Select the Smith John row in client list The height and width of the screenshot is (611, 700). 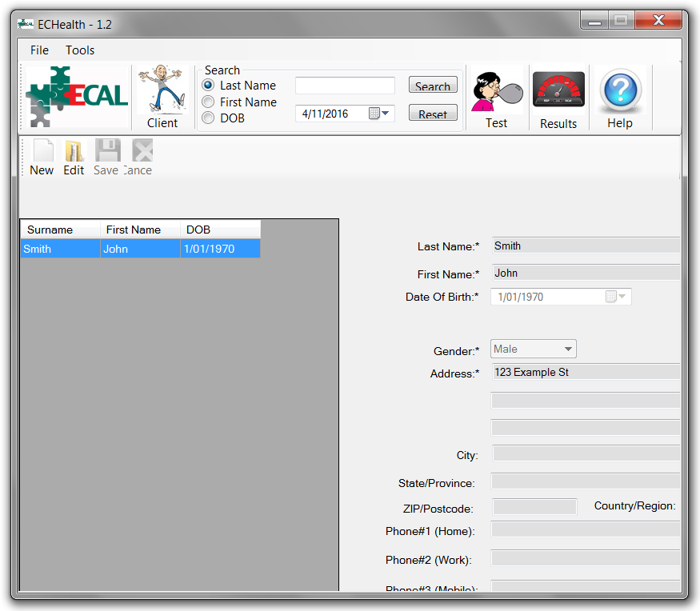click(x=140, y=249)
